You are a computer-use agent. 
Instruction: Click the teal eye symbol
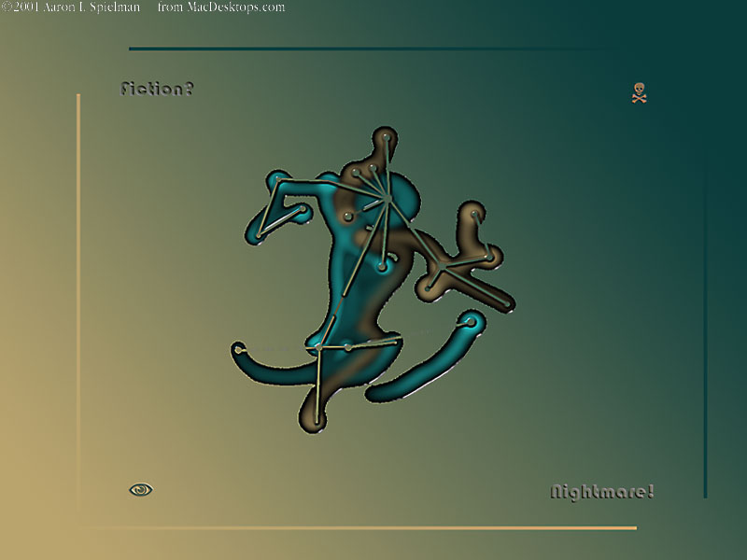(141, 489)
